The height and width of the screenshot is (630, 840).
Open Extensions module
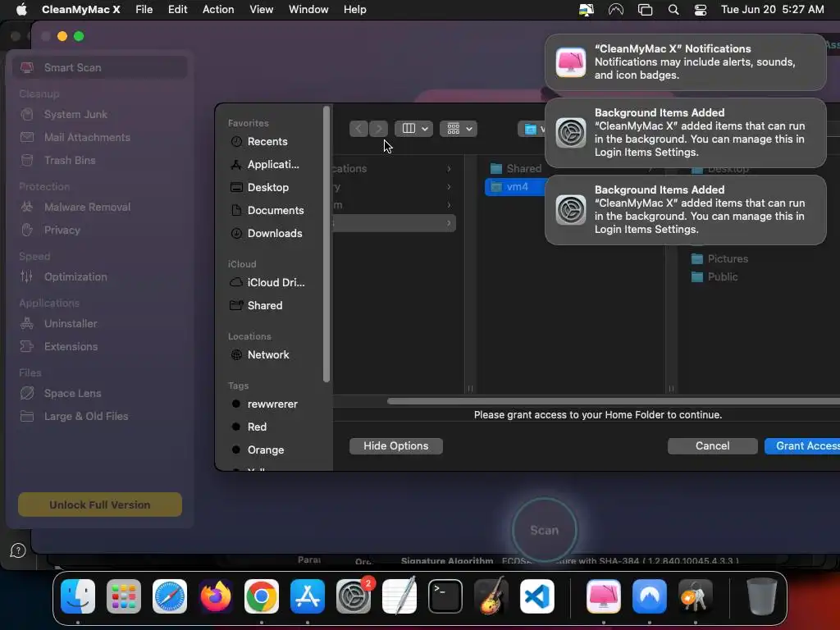[71, 346]
